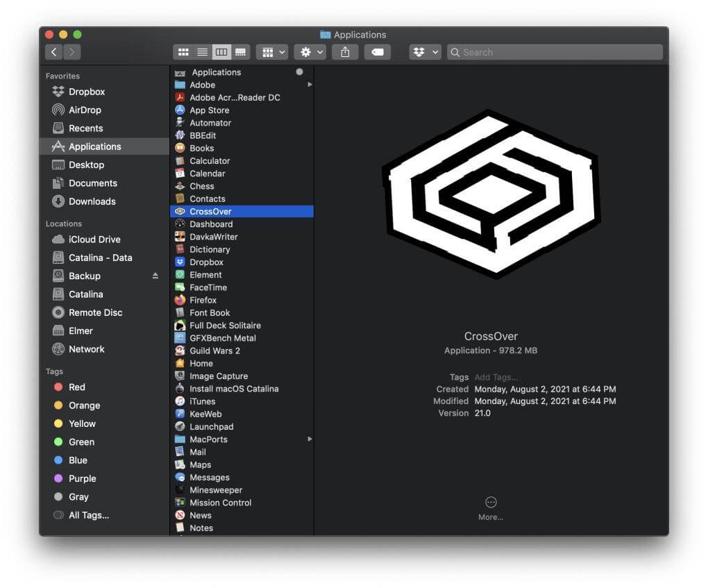Viewport: 708px width, 588px height.
Task: Eject the Backup volume
Action: (155, 276)
